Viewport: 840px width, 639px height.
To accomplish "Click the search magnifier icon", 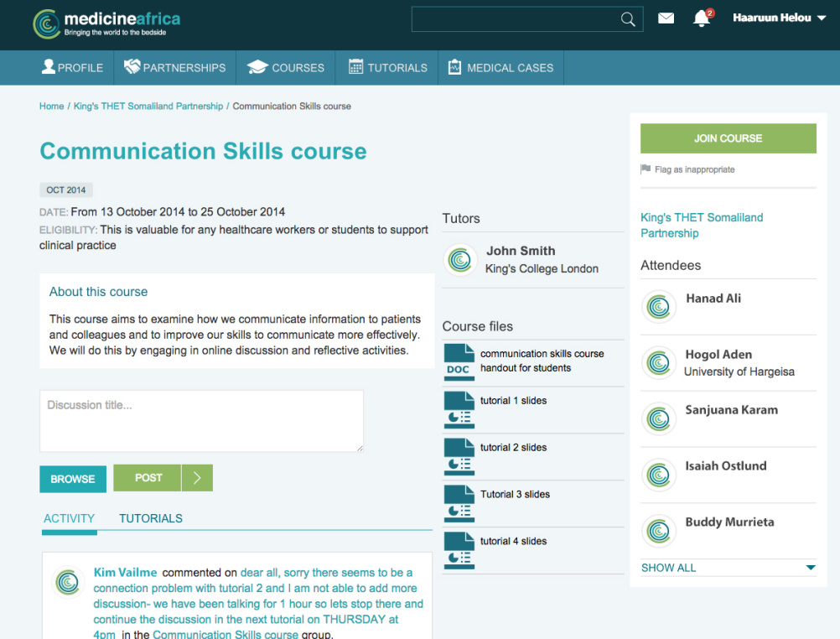I will click(628, 20).
